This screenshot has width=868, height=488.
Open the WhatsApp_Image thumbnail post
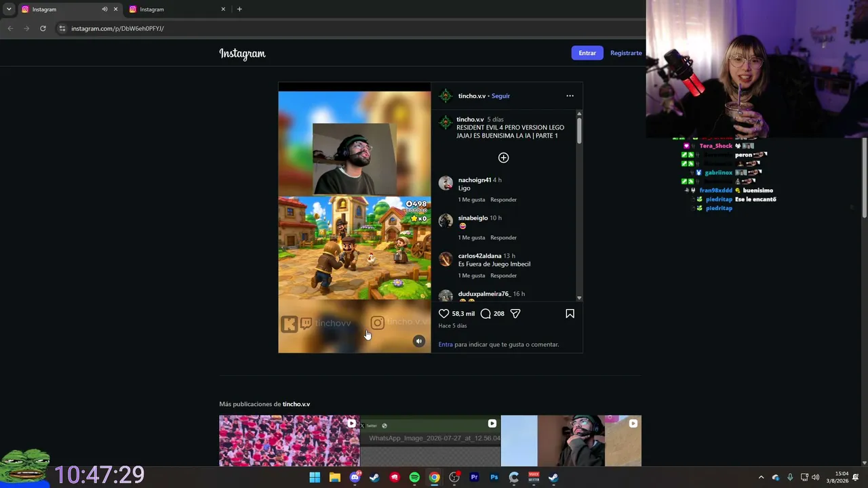point(430,441)
